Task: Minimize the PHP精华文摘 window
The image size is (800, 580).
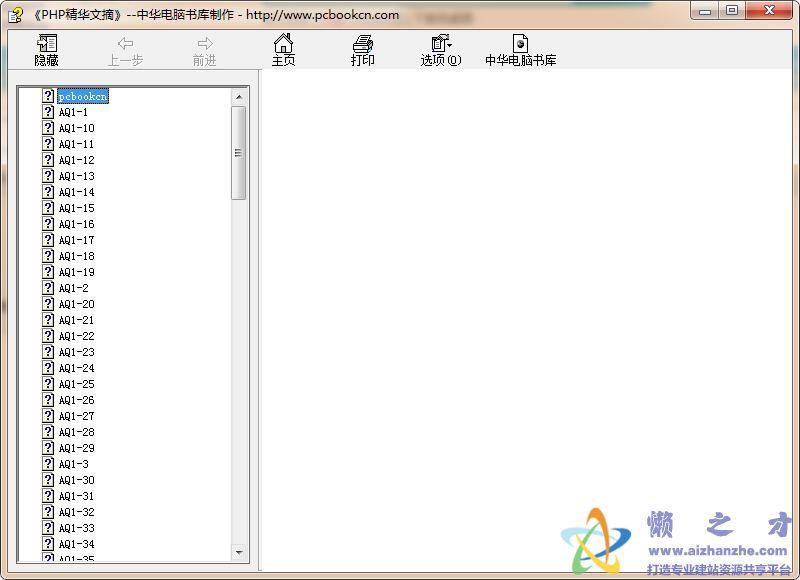Action: [x=705, y=11]
